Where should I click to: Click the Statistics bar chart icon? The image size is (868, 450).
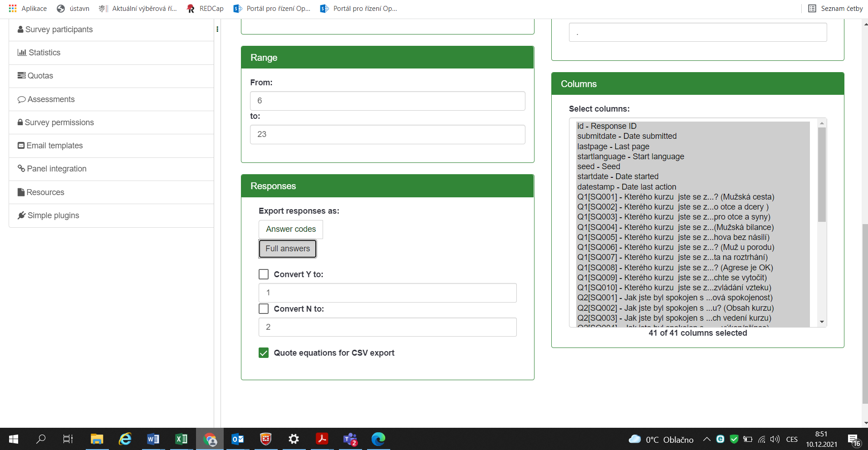(x=22, y=53)
